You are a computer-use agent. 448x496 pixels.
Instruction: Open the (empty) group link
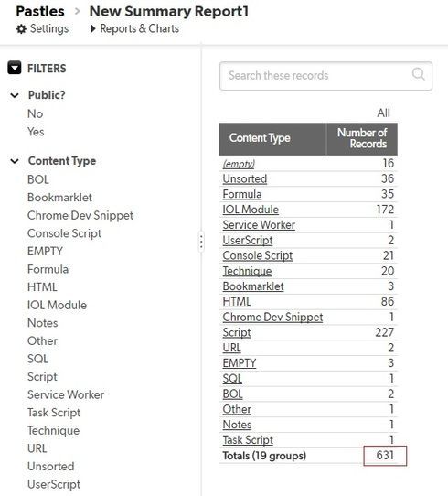(239, 164)
